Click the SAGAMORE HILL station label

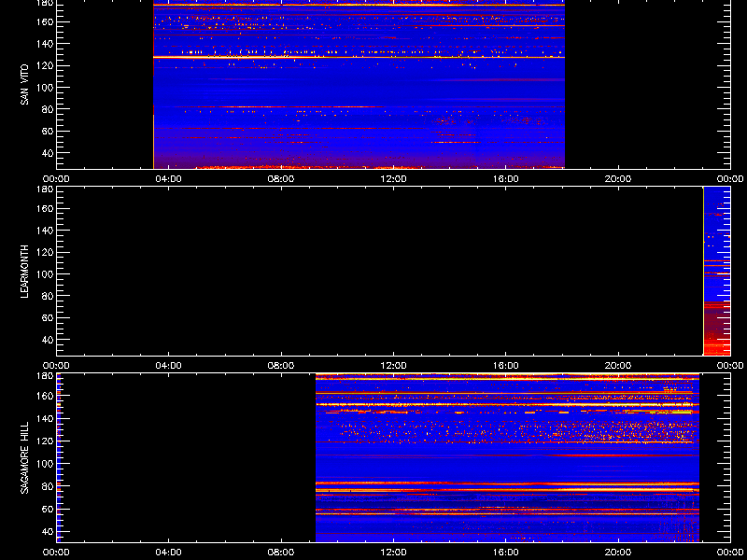coord(25,457)
